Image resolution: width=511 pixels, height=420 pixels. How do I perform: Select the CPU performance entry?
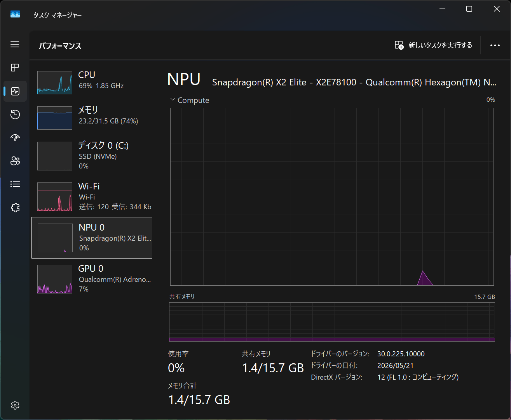[92, 83]
